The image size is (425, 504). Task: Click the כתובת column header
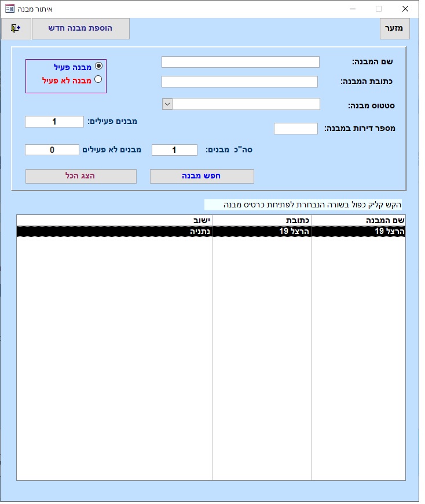click(x=262, y=221)
